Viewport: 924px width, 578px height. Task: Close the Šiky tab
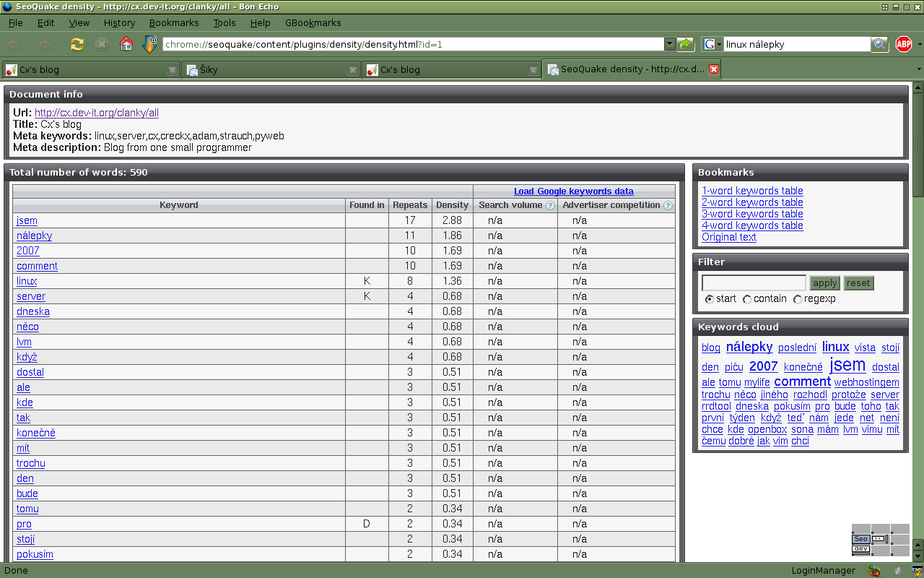[x=353, y=70]
